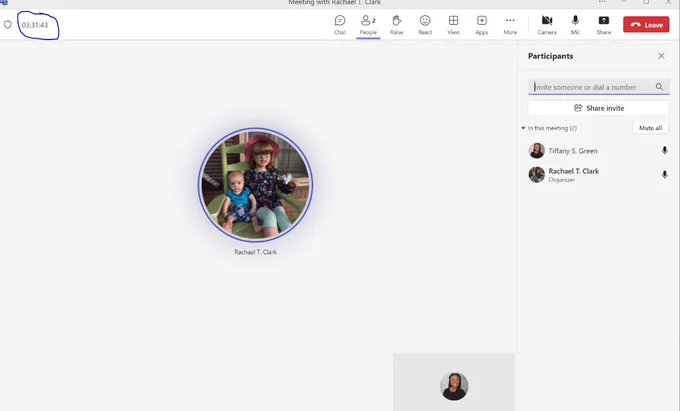680x411 pixels.
Task: Click the self-view video tile
Action: point(454,382)
